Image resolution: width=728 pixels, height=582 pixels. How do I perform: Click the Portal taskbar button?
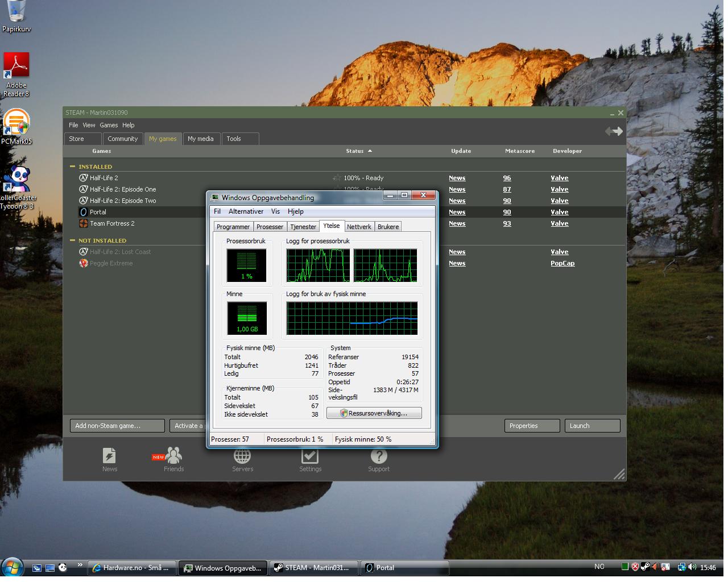pos(404,567)
